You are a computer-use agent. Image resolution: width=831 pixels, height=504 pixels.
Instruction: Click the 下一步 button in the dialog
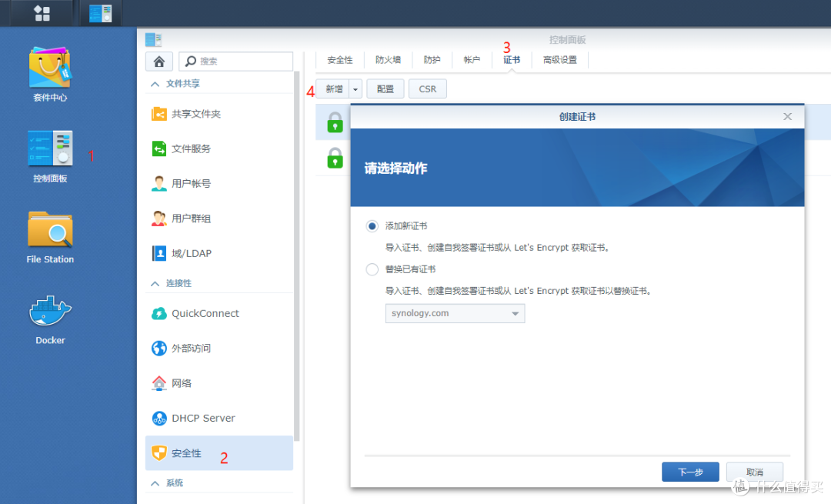coord(689,472)
